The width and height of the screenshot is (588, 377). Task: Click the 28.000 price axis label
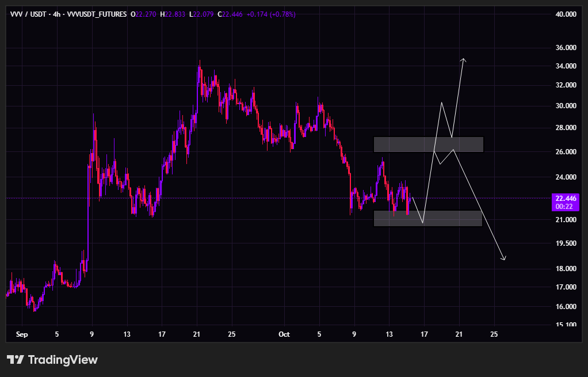click(x=566, y=128)
